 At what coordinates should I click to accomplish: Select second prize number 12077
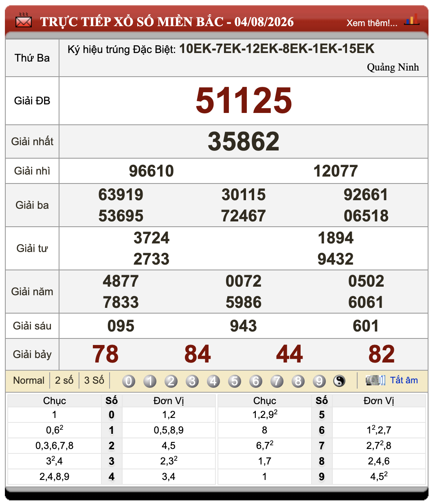(336, 171)
